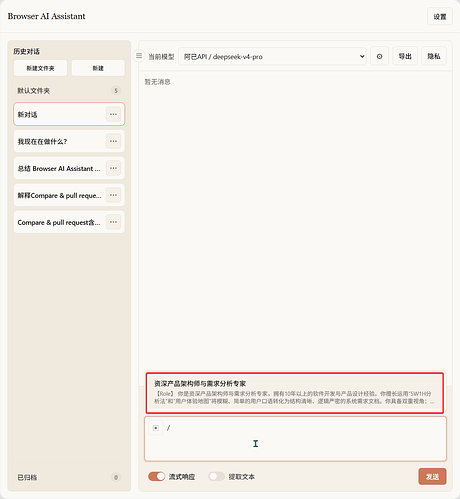The width and height of the screenshot is (460, 499).
Task: Open more options for Compare & pull request含...
Action: tap(113, 222)
